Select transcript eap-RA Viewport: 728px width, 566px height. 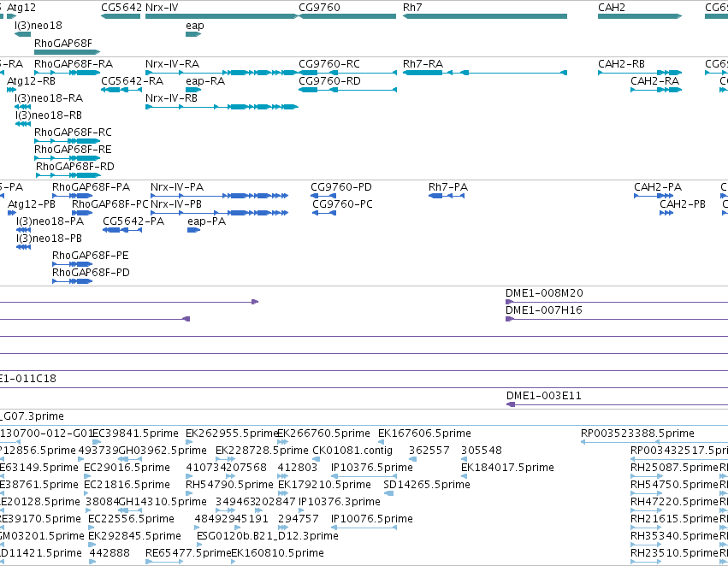tap(205, 81)
